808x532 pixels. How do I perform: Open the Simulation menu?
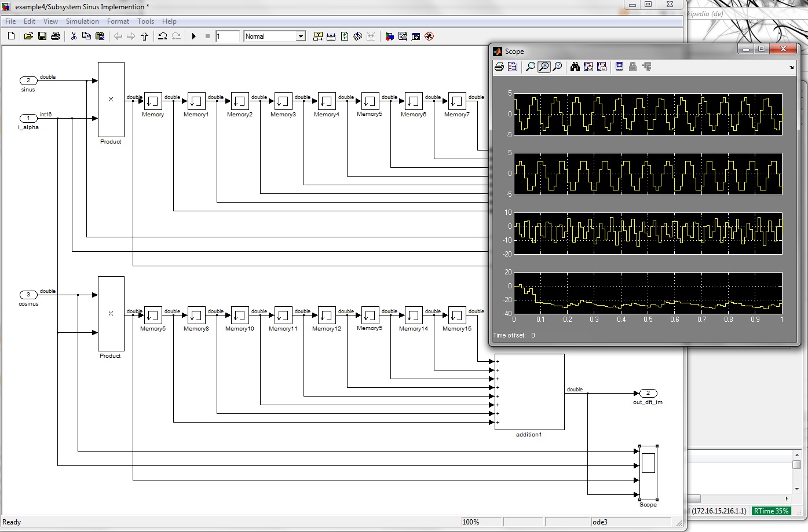point(82,21)
